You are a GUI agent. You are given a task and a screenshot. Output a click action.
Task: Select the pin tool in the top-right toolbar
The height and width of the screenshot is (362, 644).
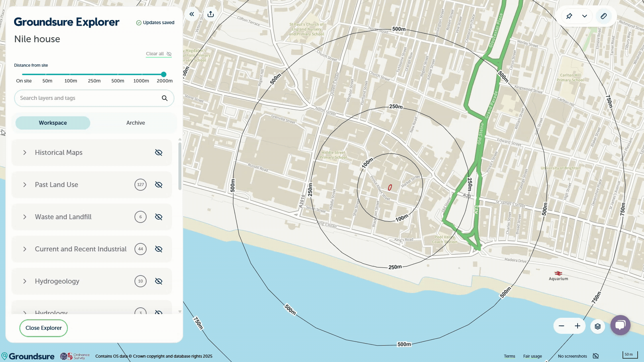pyautogui.click(x=569, y=16)
